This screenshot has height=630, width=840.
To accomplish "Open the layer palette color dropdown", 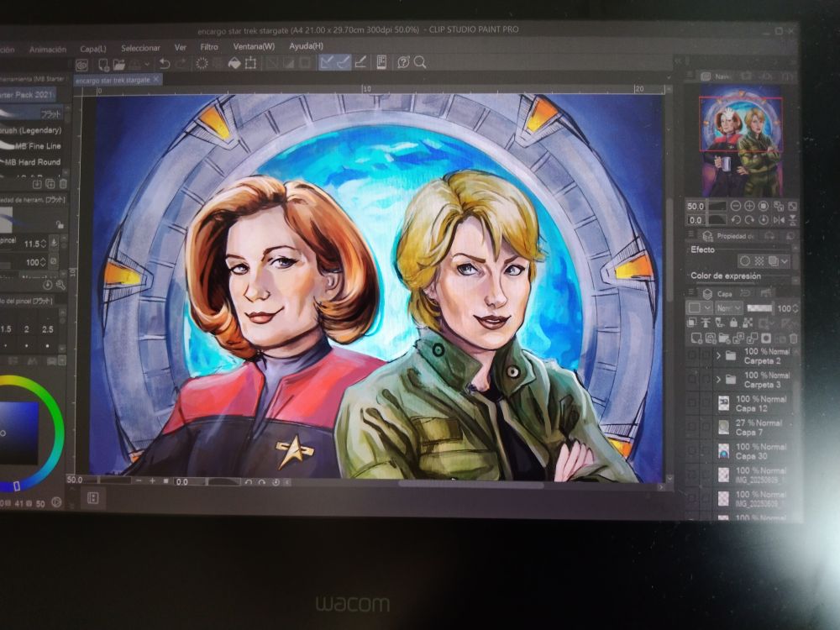I will 699,308.
